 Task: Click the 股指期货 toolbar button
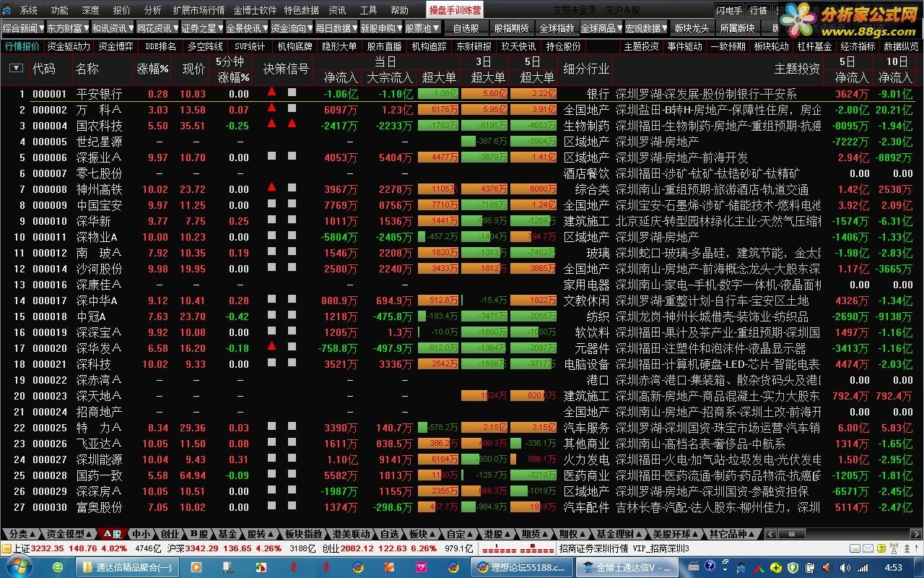[x=511, y=28]
